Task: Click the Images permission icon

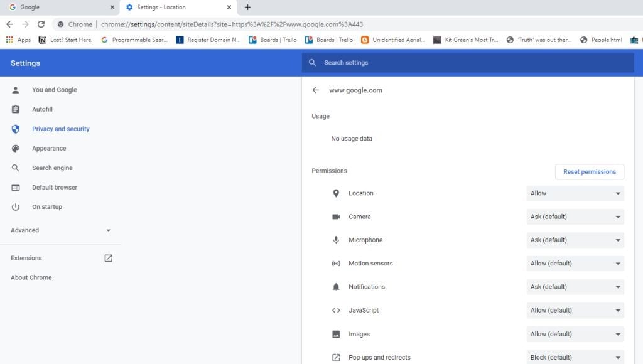Action: click(x=336, y=334)
